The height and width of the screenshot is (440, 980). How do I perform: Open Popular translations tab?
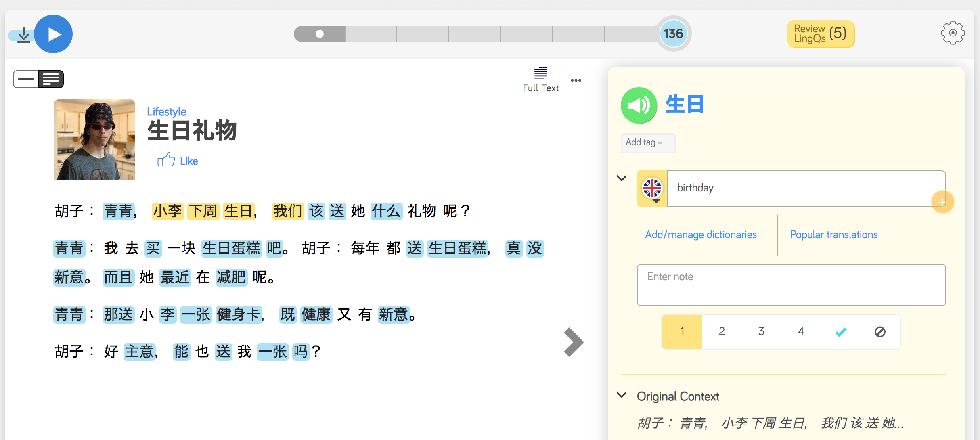833,235
